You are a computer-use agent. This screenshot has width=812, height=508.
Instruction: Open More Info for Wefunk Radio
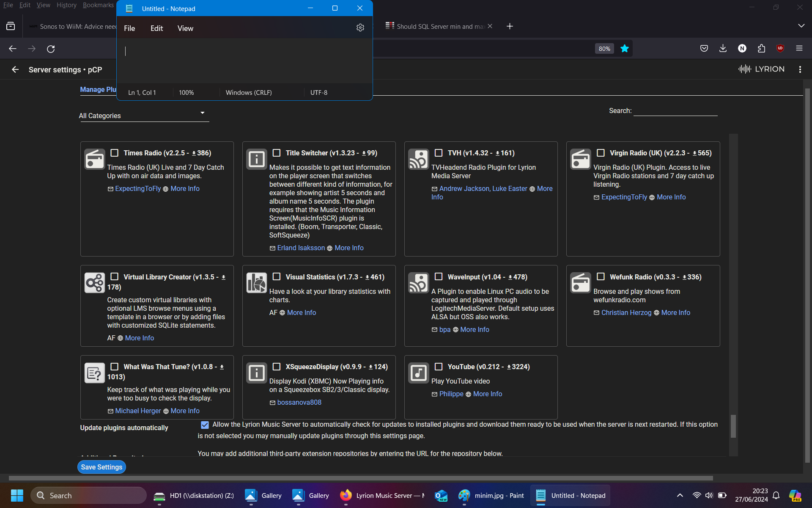pyautogui.click(x=675, y=313)
